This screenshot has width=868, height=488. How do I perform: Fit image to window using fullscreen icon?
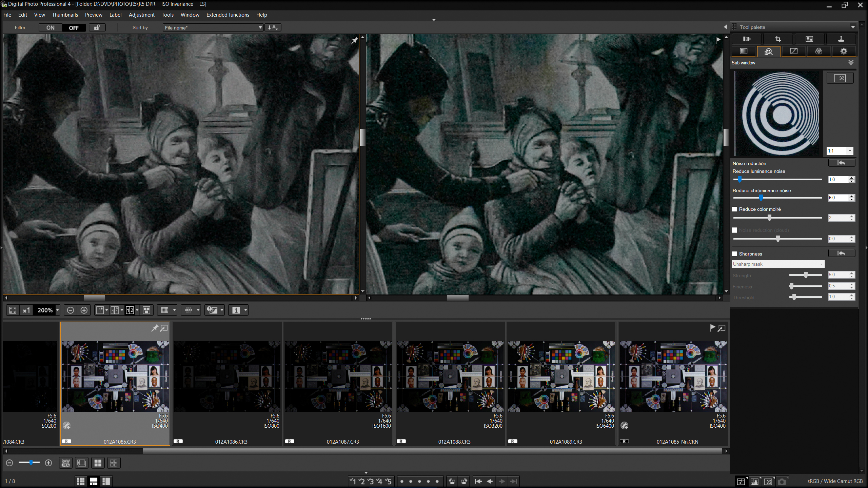click(x=13, y=310)
